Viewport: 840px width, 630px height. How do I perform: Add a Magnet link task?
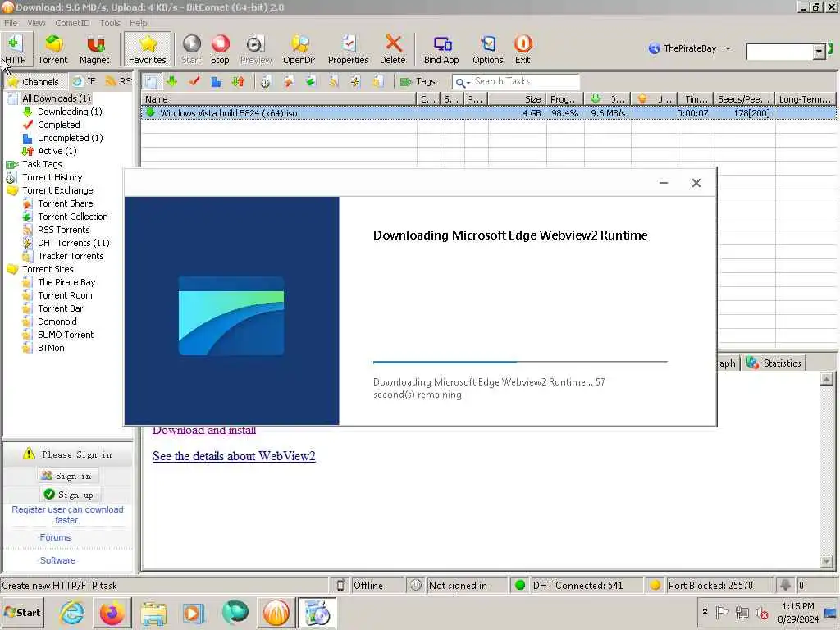tap(94, 49)
